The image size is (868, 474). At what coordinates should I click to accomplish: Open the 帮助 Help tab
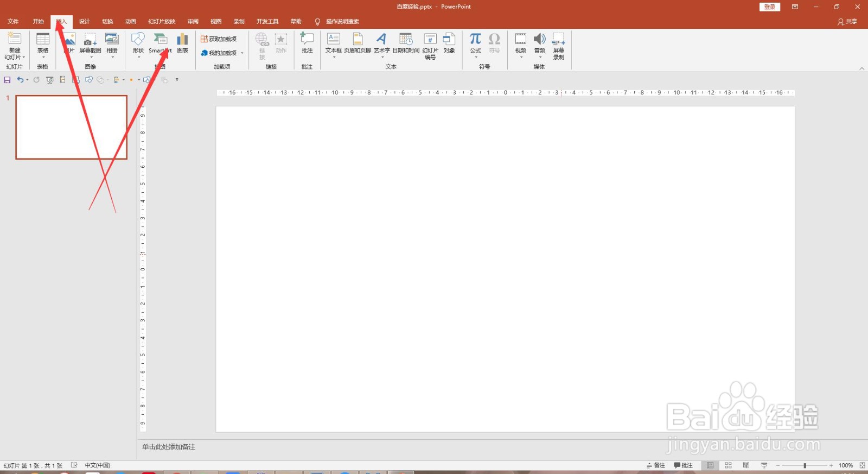(x=296, y=22)
